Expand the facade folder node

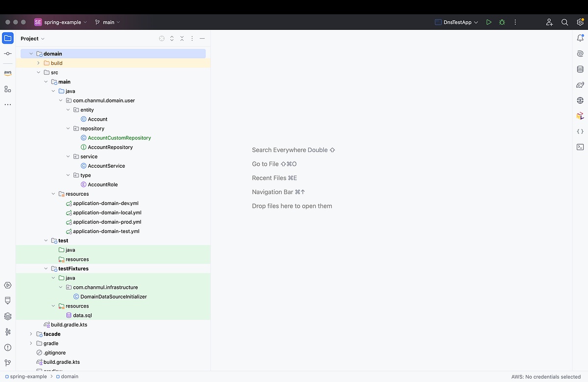tap(31, 334)
